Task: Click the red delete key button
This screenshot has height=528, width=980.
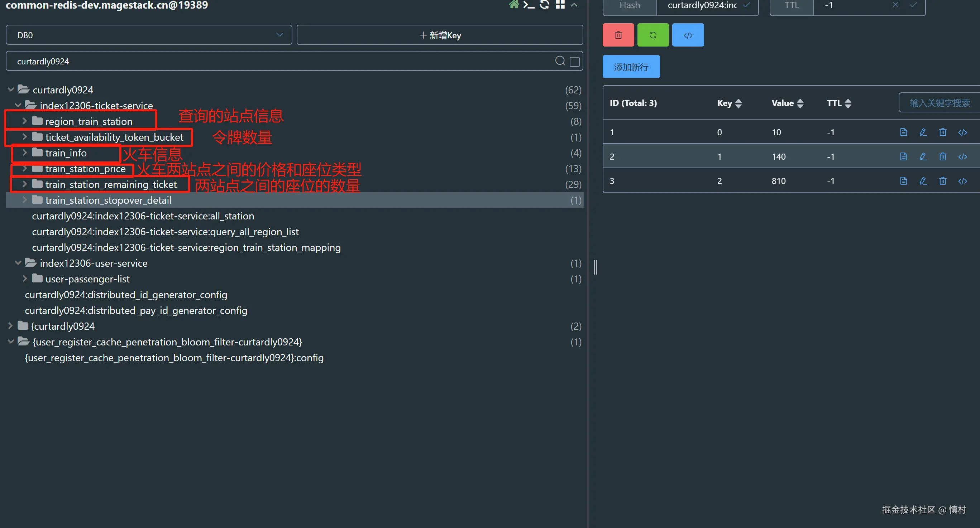Action: pos(618,35)
